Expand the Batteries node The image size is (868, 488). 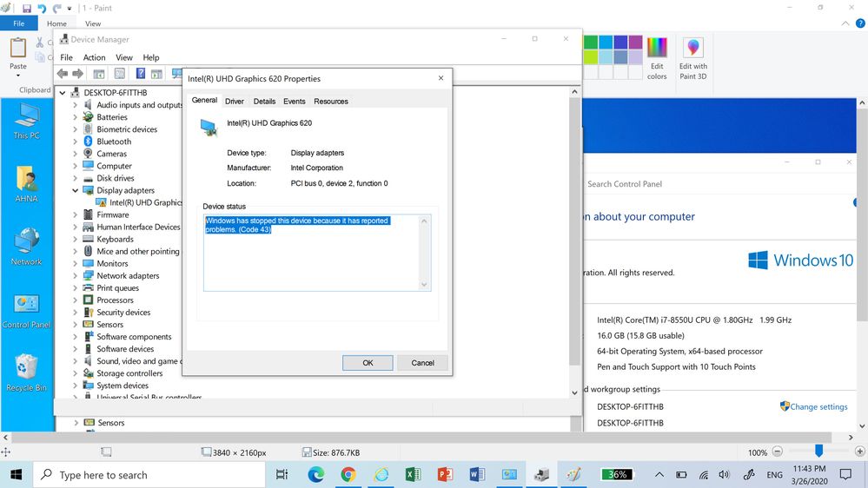(x=76, y=117)
